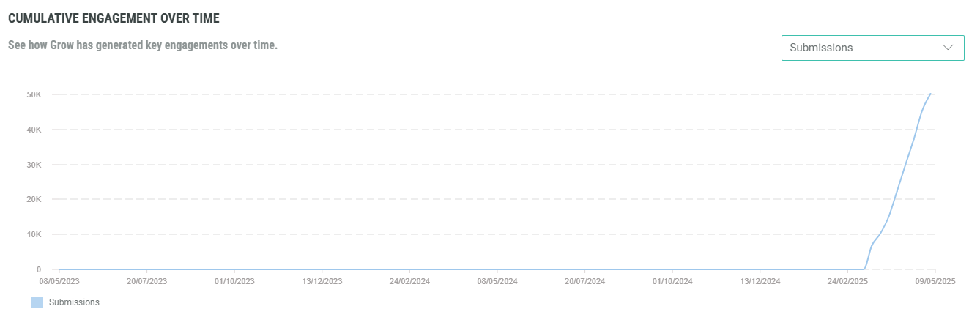Click the Cumulative Engagement Over Time heading

pos(114,18)
